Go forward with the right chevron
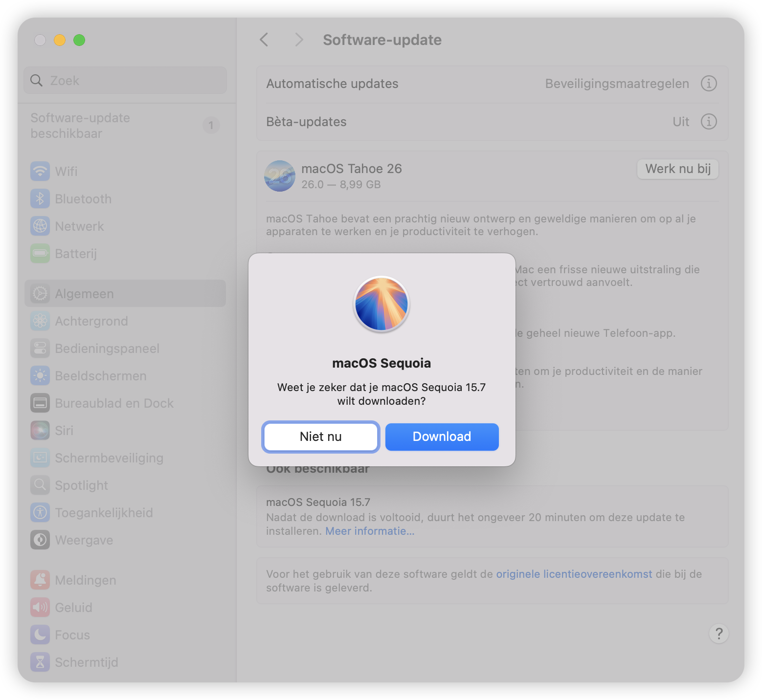The width and height of the screenshot is (762, 700). click(x=299, y=40)
